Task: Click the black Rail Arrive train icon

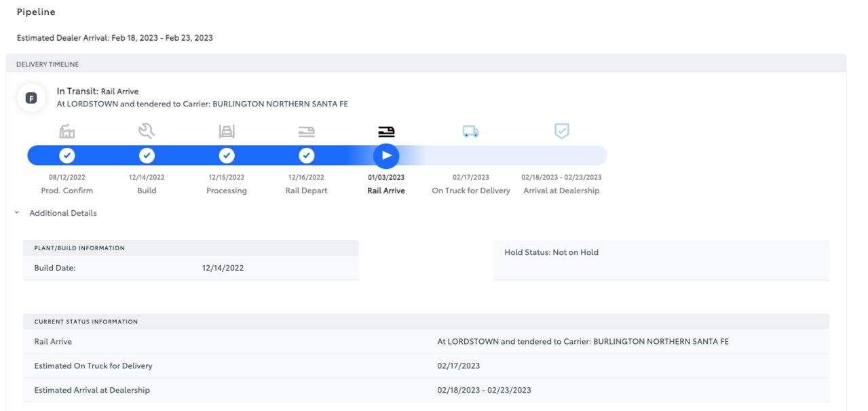Action: 386,132
